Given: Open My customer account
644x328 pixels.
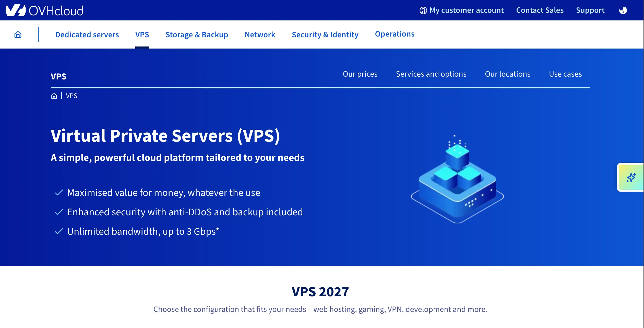Looking at the screenshot, I should [467, 10].
